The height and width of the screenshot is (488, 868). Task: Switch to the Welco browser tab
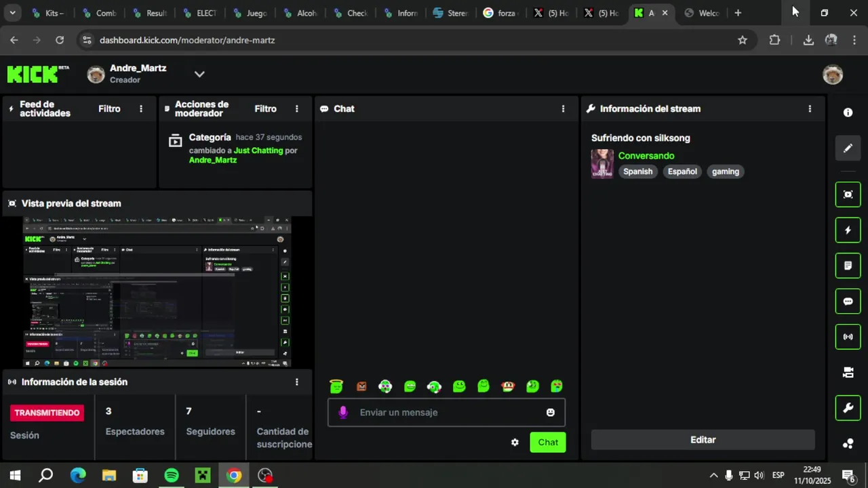pos(702,13)
